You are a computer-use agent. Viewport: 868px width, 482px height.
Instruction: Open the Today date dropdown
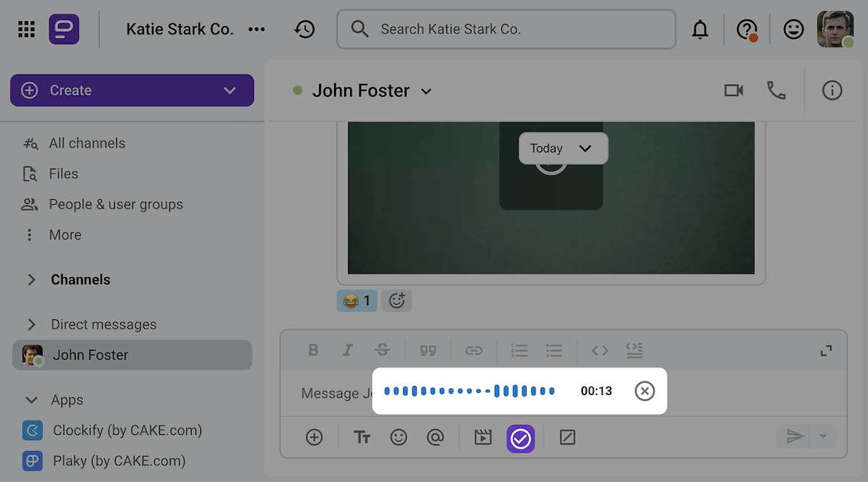tap(563, 148)
